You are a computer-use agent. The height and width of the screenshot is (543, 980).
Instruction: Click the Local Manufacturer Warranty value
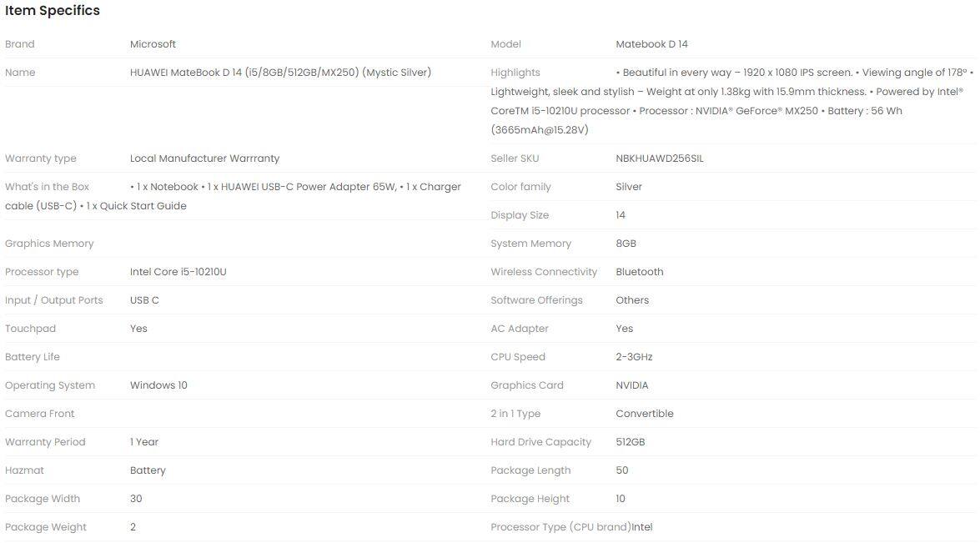[x=204, y=158]
